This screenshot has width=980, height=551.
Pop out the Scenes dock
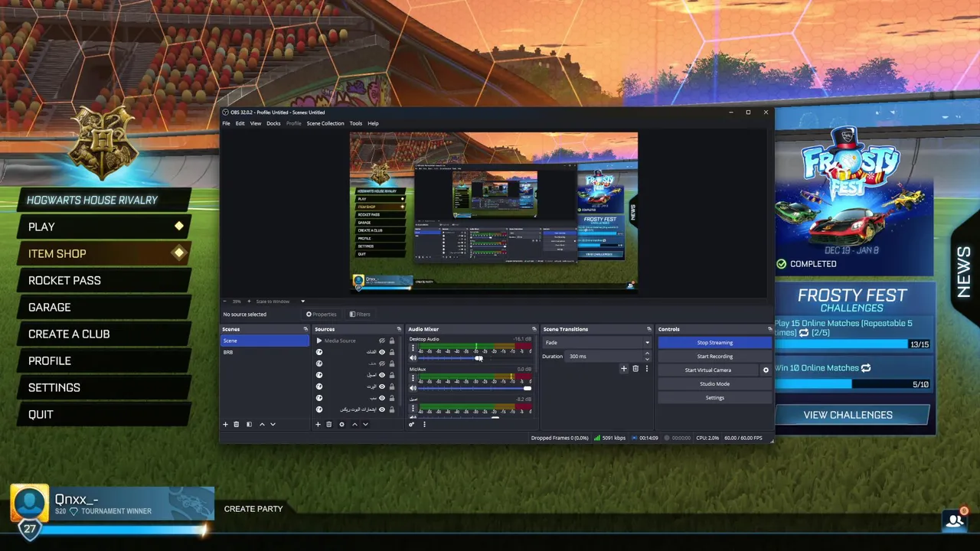pyautogui.click(x=305, y=329)
